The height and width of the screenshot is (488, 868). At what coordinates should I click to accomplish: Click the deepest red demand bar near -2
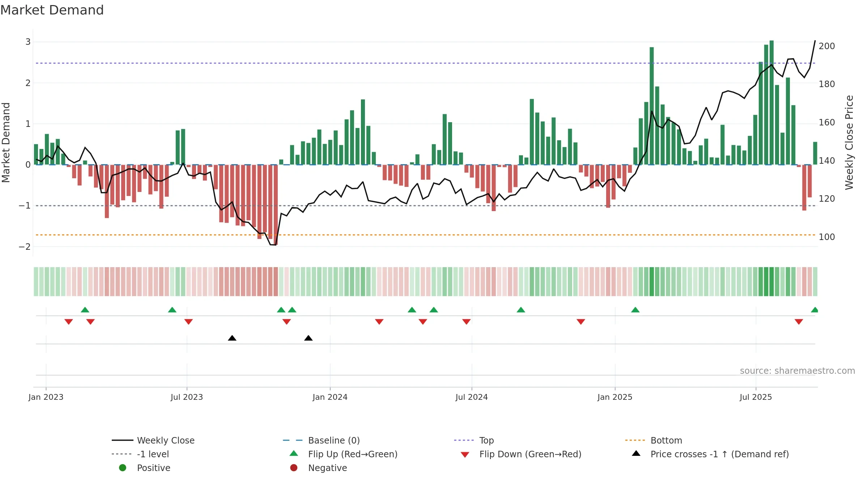[x=276, y=205]
